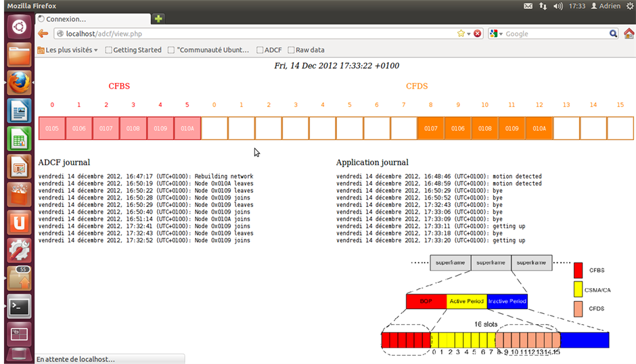Viewport: 636px width, 364px height.
Task: Click the Firefox home icon
Action: (629, 33)
